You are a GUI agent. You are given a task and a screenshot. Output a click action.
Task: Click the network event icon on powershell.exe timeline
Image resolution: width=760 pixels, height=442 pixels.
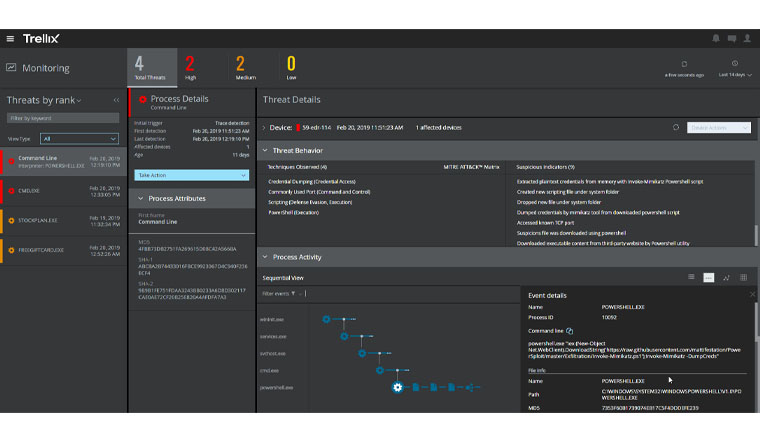click(470, 387)
